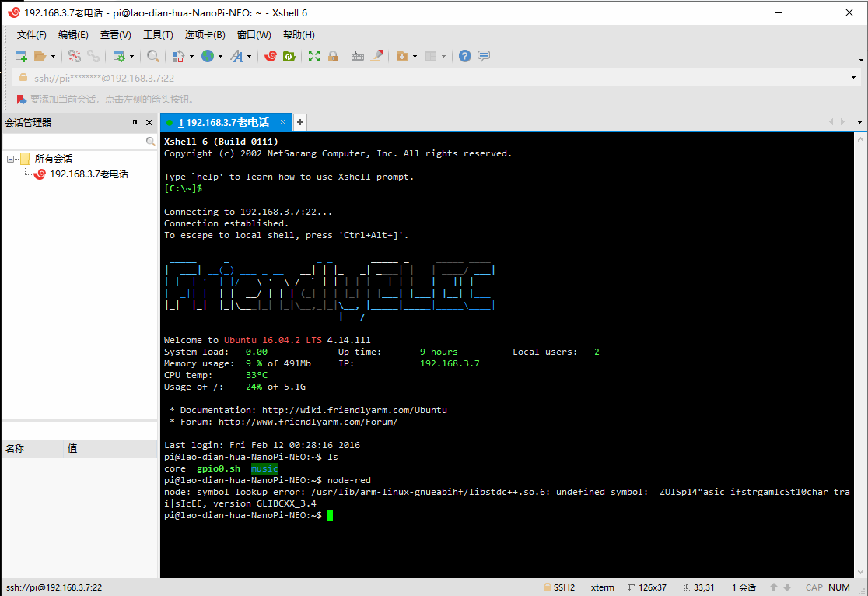This screenshot has height=596, width=868.
Task: Collapse the 所有会话 tree node
Action: coord(11,159)
